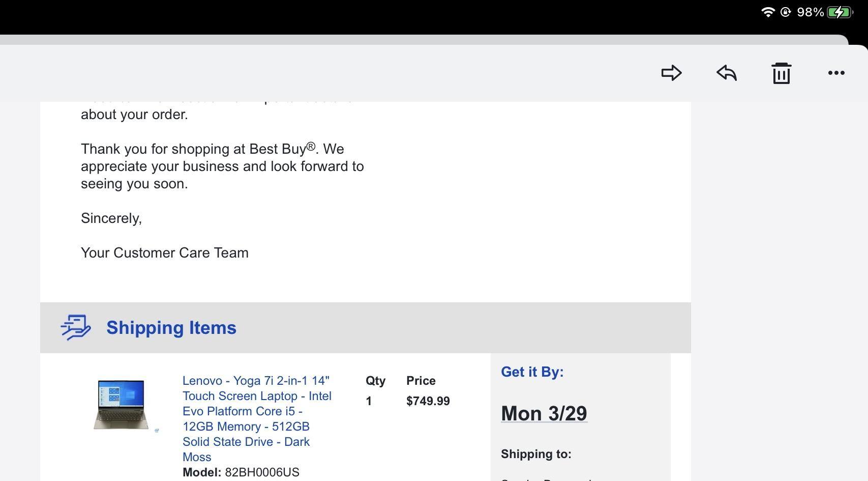Reply to this Best Buy email
Screen dimensions: 868x481
pos(727,73)
